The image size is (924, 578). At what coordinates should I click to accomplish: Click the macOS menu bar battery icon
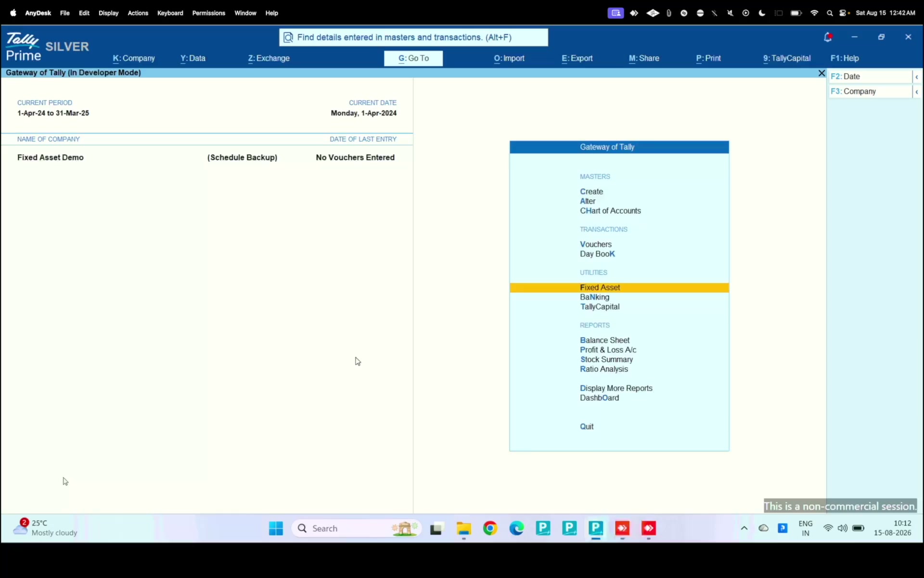pos(796,13)
